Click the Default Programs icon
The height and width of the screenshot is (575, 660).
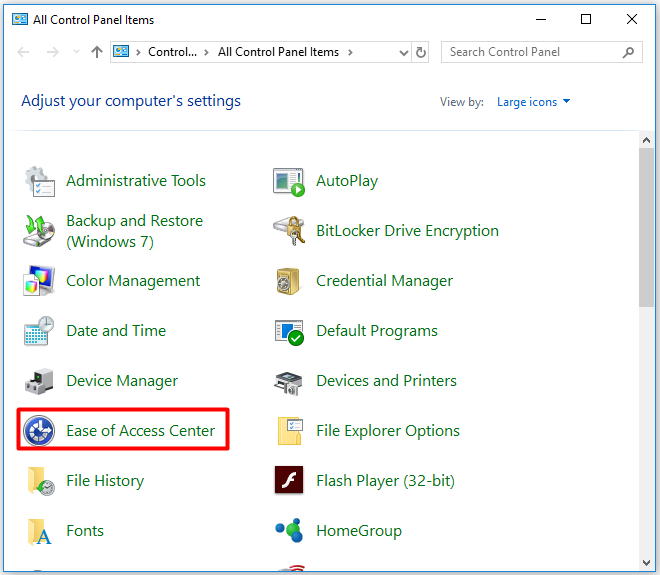(x=289, y=332)
